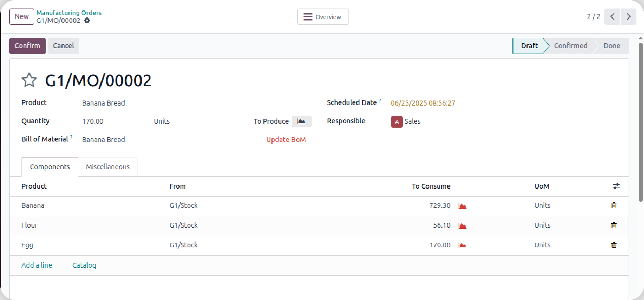Go to previous manufacturing order
Viewport: 644px width, 300px height.
(612, 17)
